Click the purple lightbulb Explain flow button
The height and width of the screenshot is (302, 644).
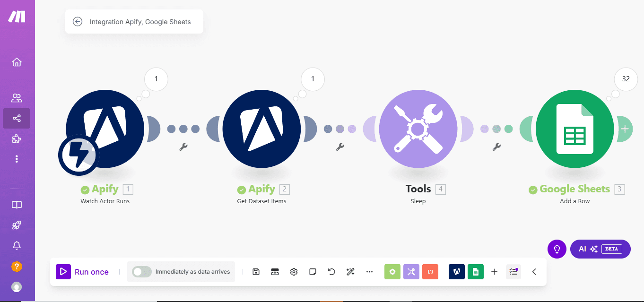pos(557,249)
